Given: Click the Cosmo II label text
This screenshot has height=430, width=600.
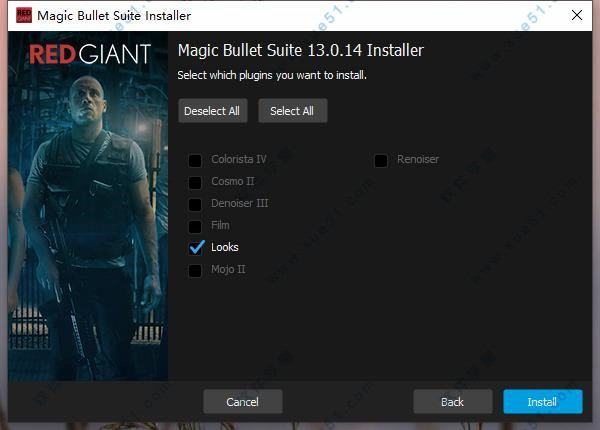Looking at the screenshot, I should pos(233,181).
